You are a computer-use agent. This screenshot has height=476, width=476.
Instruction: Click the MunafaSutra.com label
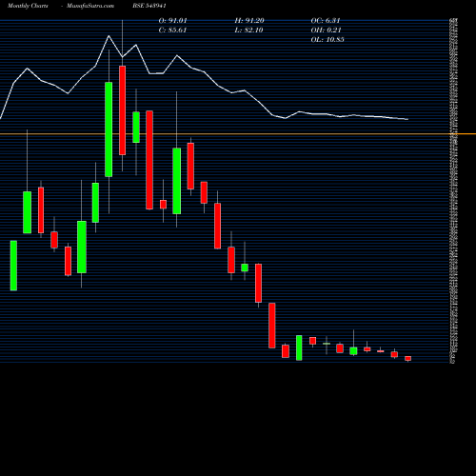click(x=90, y=6)
